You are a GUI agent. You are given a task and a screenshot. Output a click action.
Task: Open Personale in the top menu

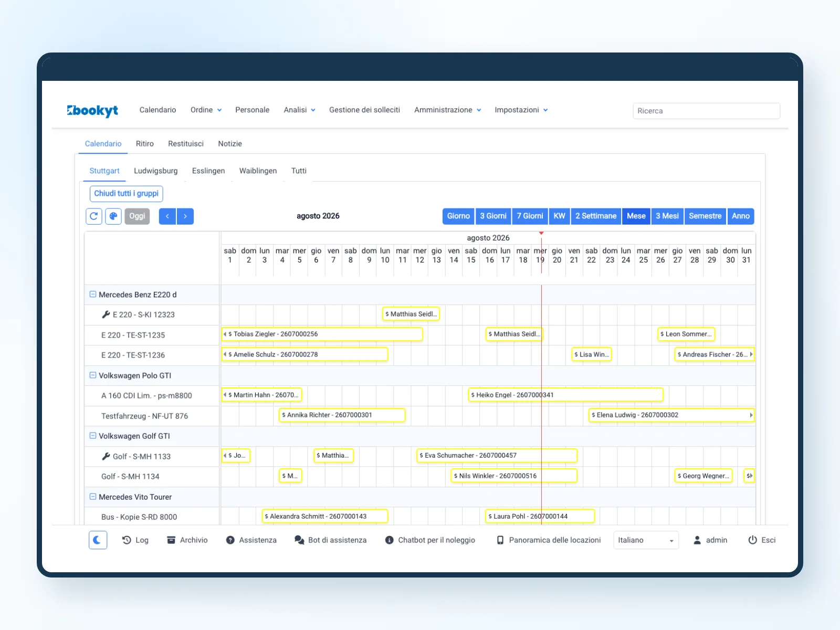click(252, 110)
